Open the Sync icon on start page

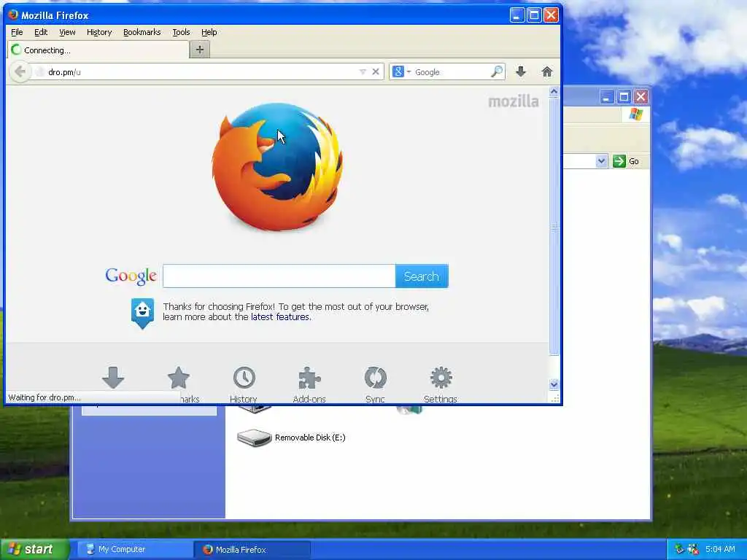click(376, 378)
